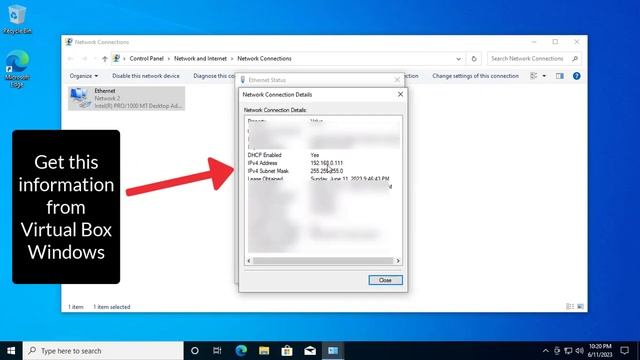Open File Explorer from the taskbar
The height and width of the screenshot is (360, 640).
pos(264,351)
